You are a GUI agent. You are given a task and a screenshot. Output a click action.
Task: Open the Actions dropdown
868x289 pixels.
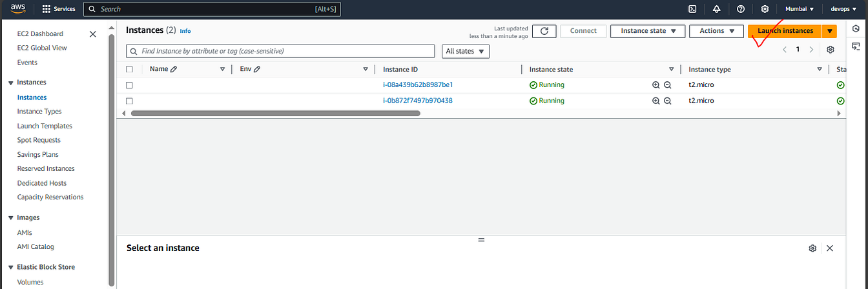[716, 31]
